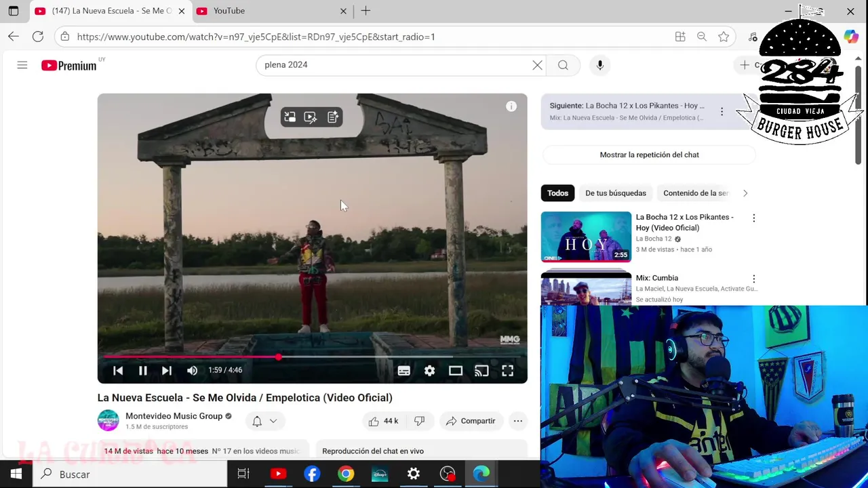Image resolution: width=868 pixels, height=488 pixels.
Task: Open La Bocha 12 x Los Pikantes title
Action: 685,222
